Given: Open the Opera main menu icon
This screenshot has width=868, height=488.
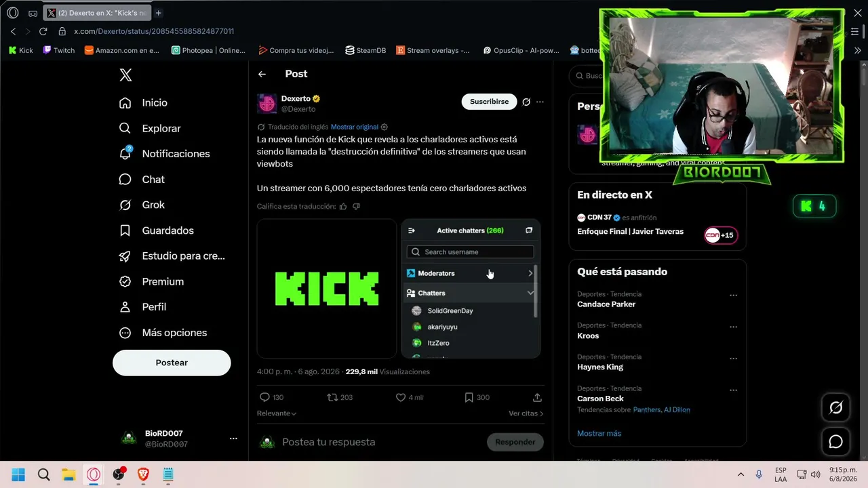Looking at the screenshot, I should coord(12,13).
